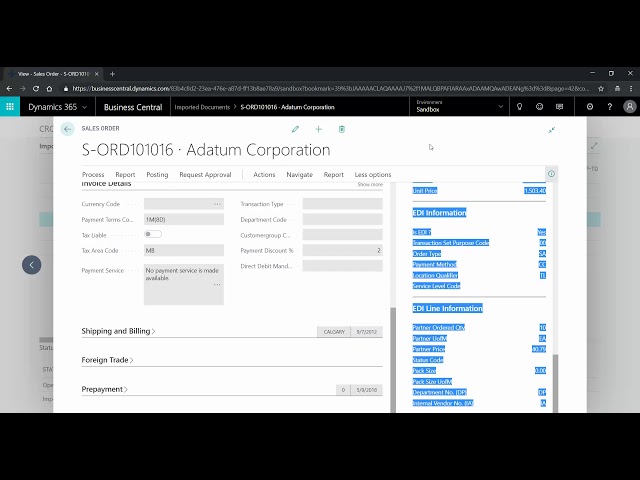Click the S-ORD101016 breadcrumb
Image resolution: width=640 pixels, height=480 pixels.
287,107
